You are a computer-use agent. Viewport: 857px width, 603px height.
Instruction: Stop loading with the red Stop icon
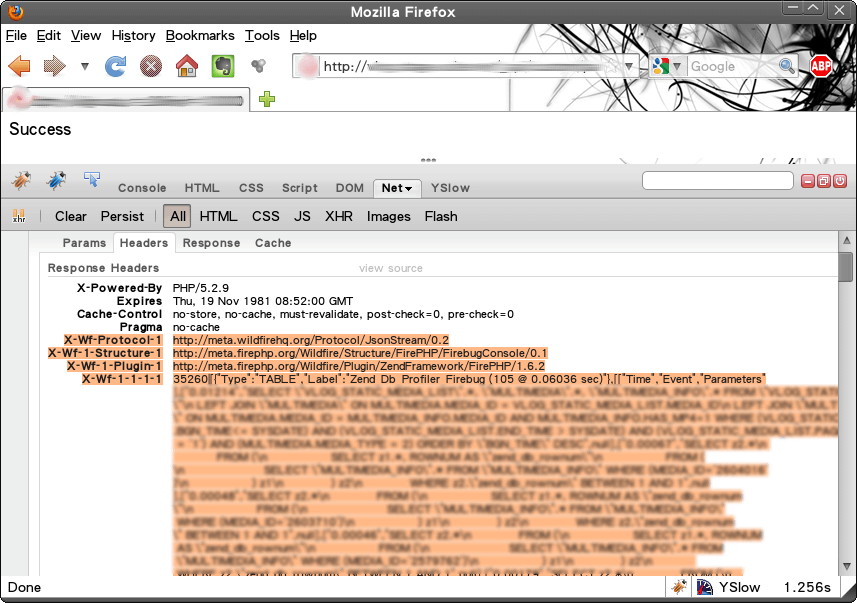(151, 66)
